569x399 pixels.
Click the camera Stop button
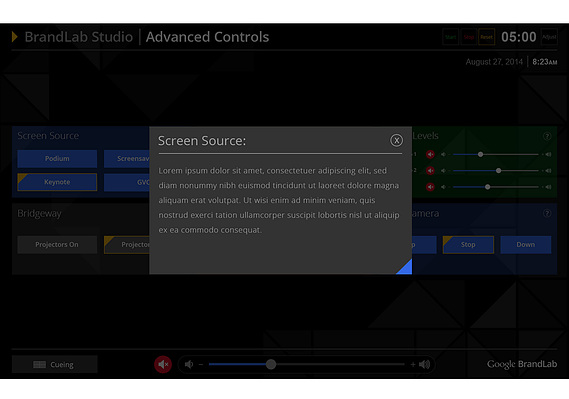point(468,244)
